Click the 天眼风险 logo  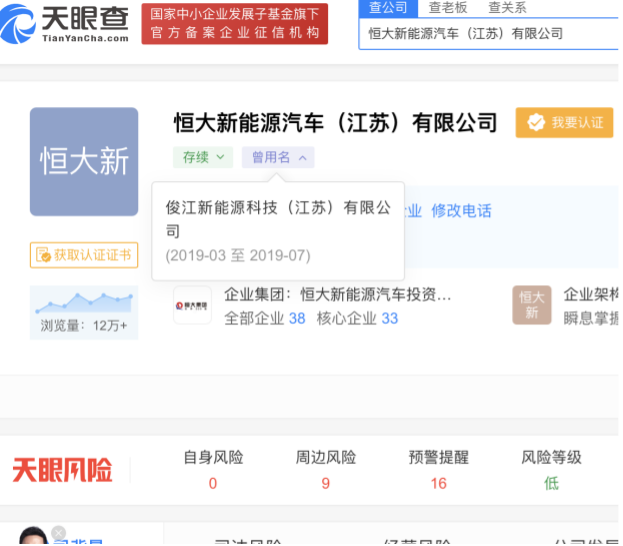62,470
